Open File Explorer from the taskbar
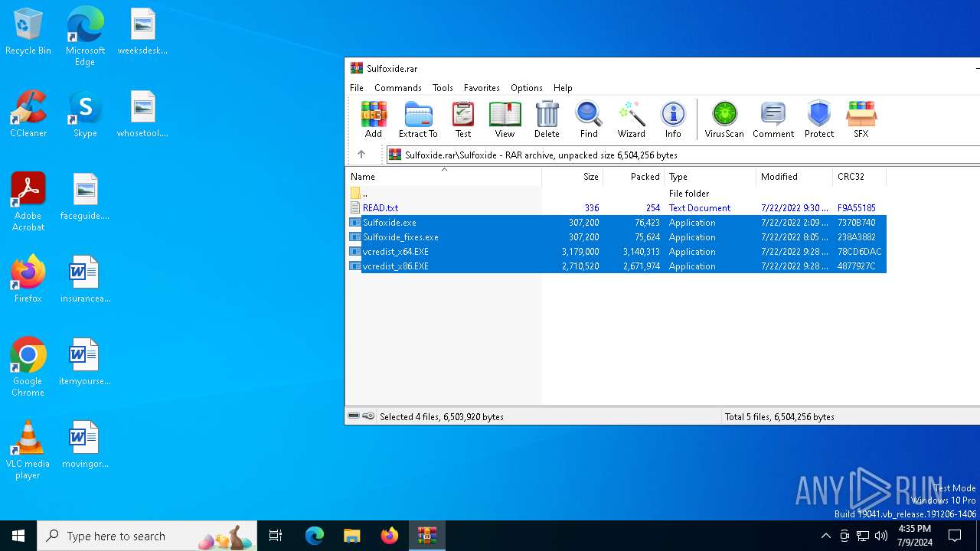 pyautogui.click(x=351, y=536)
